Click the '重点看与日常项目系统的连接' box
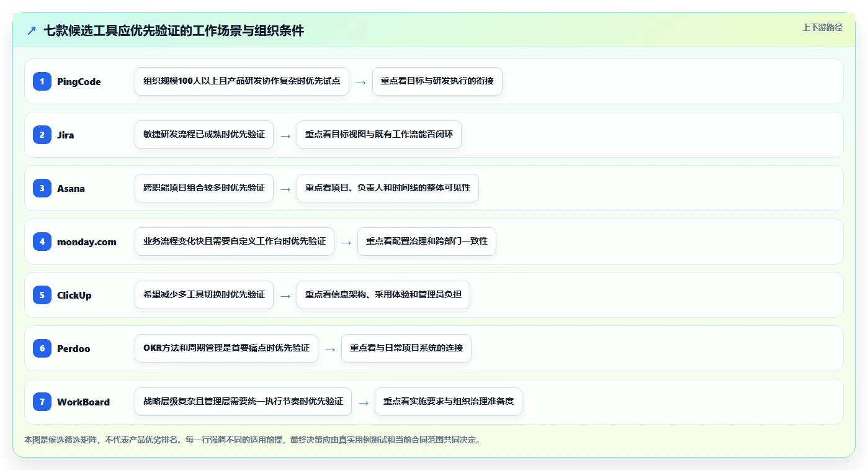868x470 pixels. tap(406, 348)
